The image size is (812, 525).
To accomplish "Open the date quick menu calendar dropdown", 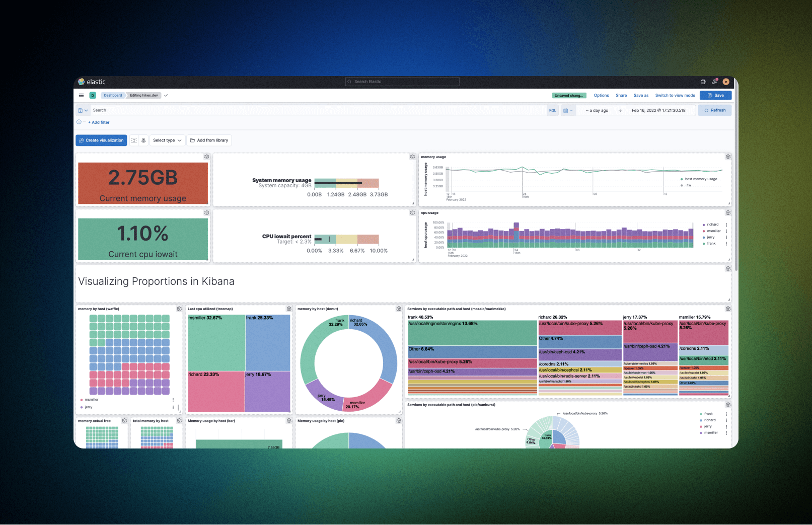I will (568, 110).
